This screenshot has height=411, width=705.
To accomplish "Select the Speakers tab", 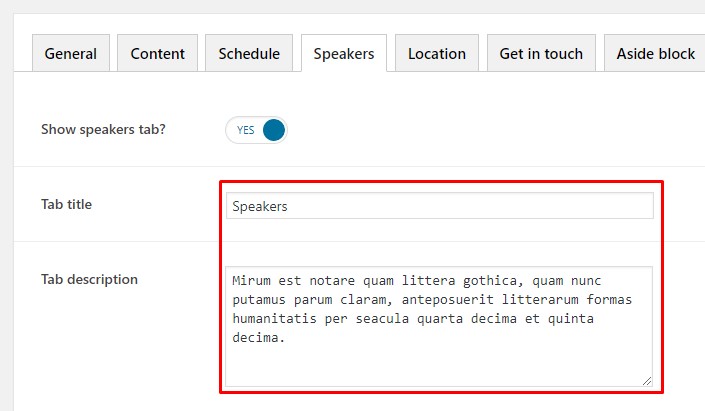I will (x=343, y=54).
